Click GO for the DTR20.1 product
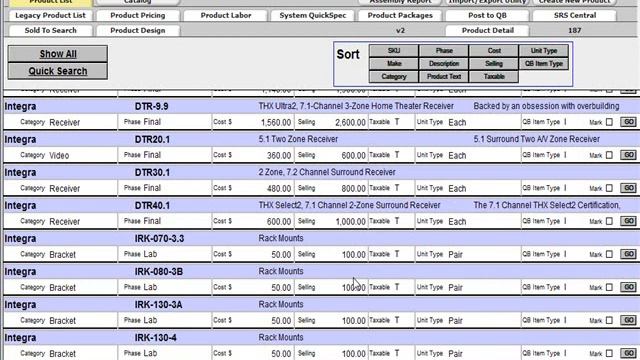The height and width of the screenshot is (360, 640). click(x=629, y=155)
